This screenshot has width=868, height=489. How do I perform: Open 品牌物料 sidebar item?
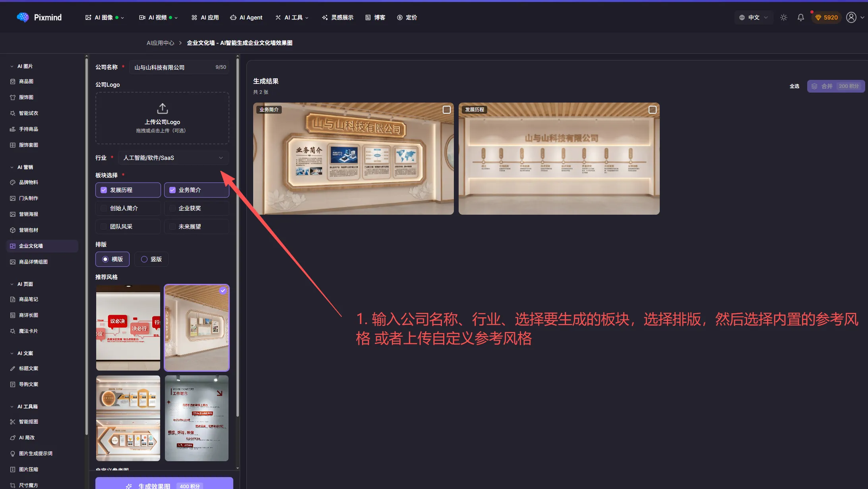point(29,182)
